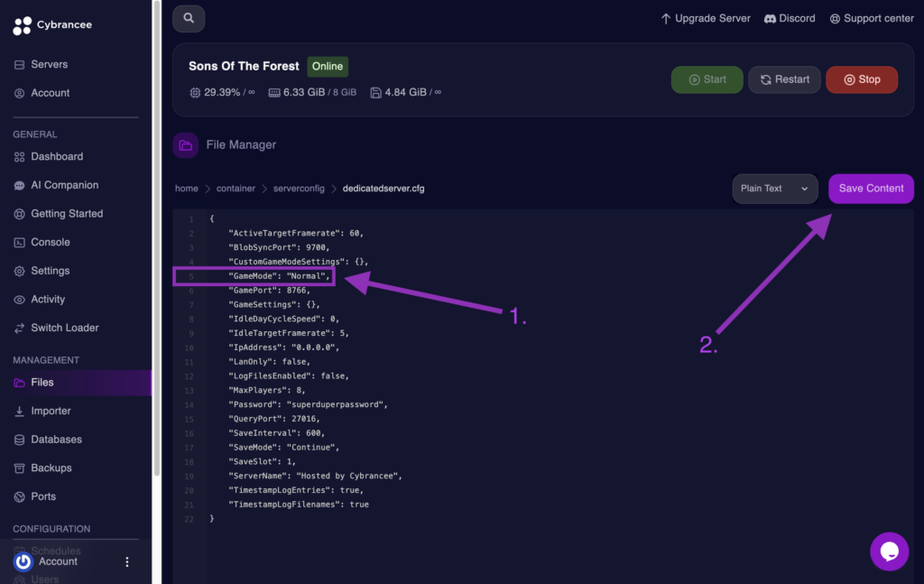Click the Settings gear icon
The image size is (924, 584).
coord(20,271)
